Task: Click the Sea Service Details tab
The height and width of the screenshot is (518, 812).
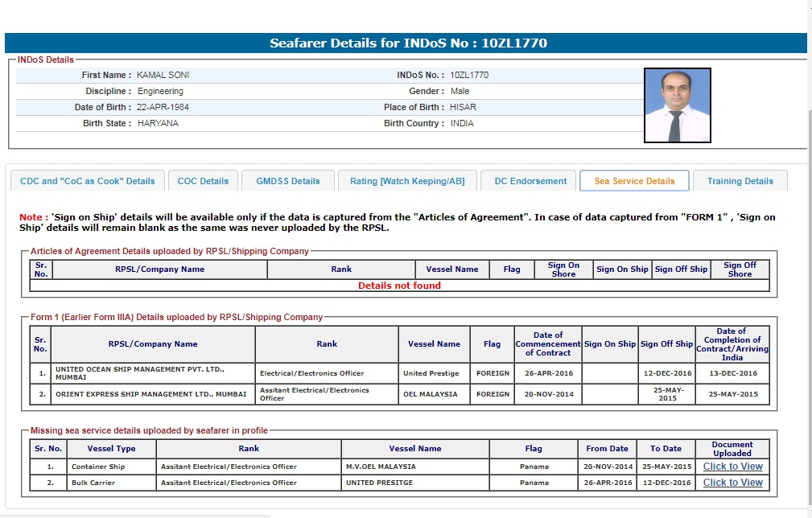Action: tap(634, 181)
